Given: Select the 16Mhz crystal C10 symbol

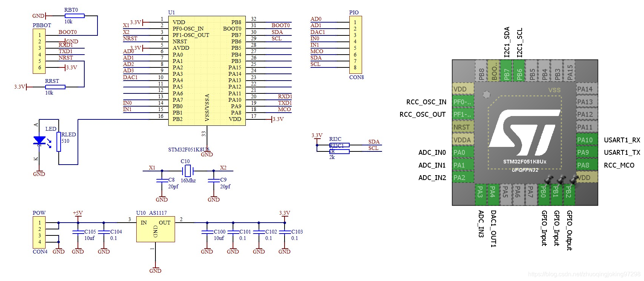Looking at the screenshot, I should (188, 171).
